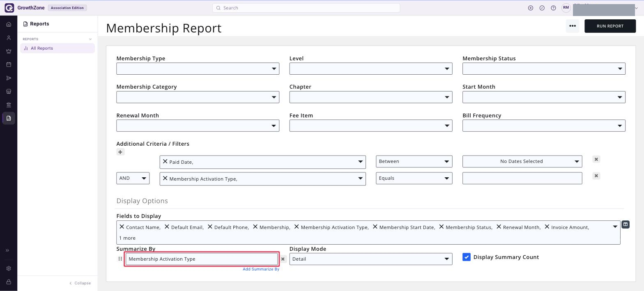The image size is (644, 291).
Task: Remove the Membership Activation Type filter row
Action: coord(596,176)
